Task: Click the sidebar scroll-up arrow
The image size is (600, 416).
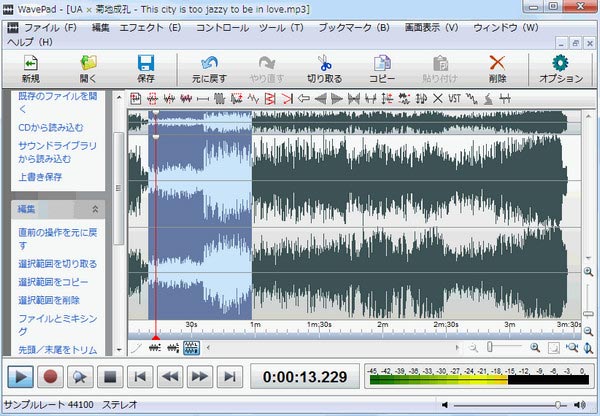Action: [x=119, y=98]
